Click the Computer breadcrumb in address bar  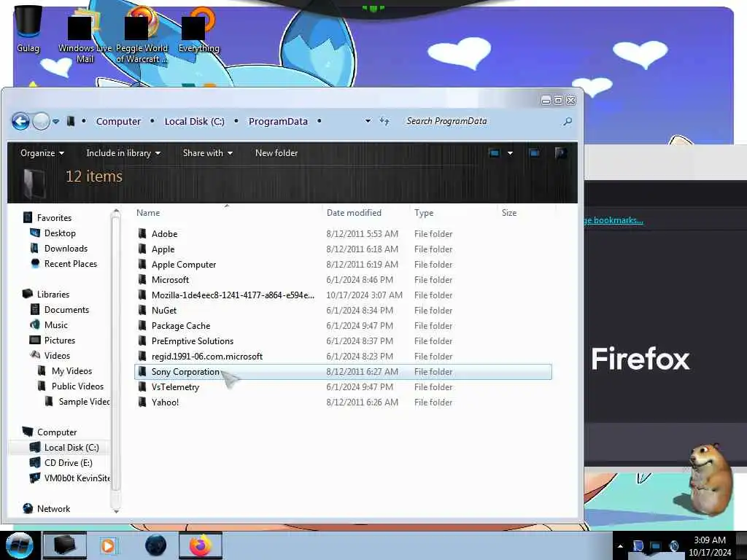(118, 122)
